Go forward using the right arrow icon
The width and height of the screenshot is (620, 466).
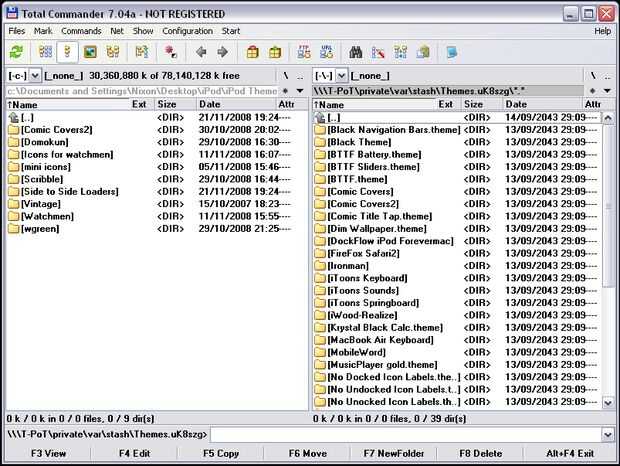[223, 52]
